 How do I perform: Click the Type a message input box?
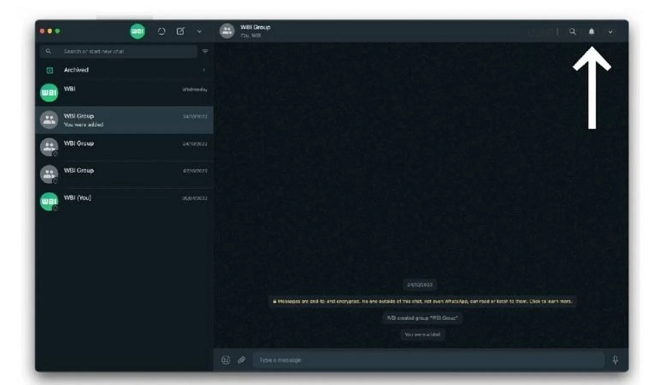[x=428, y=360]
